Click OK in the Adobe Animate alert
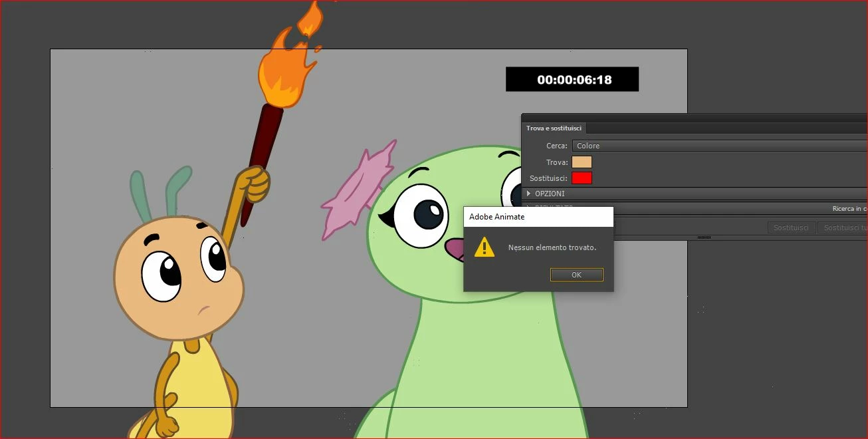 tap(576, 275)
